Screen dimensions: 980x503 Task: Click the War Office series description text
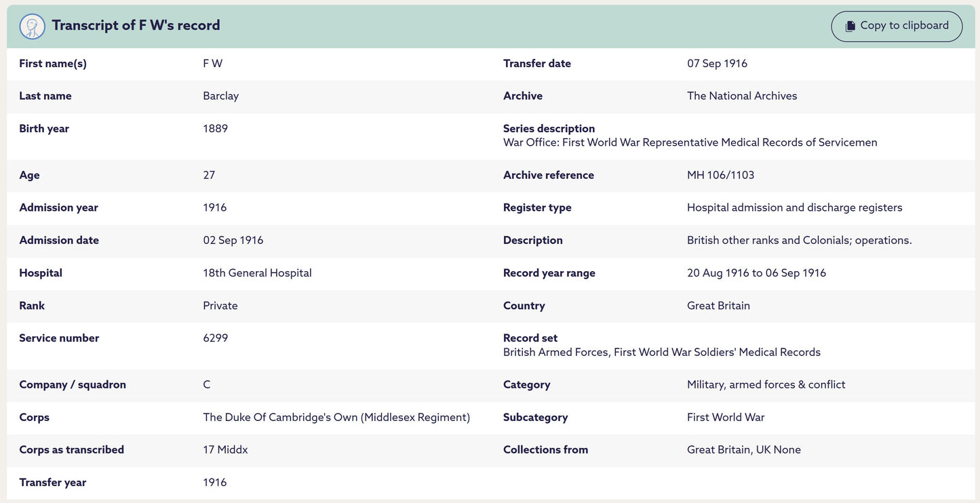[690, 143]
